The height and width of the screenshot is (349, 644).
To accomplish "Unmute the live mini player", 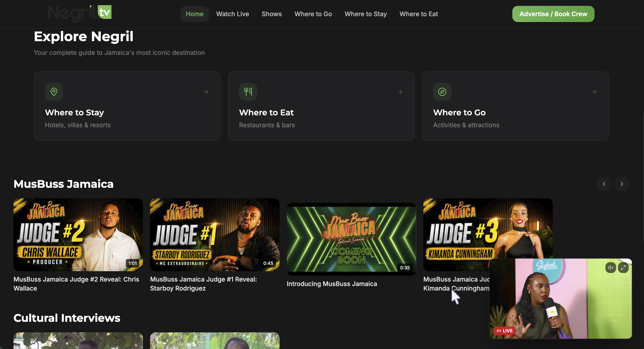I will (x=611, y=268).
